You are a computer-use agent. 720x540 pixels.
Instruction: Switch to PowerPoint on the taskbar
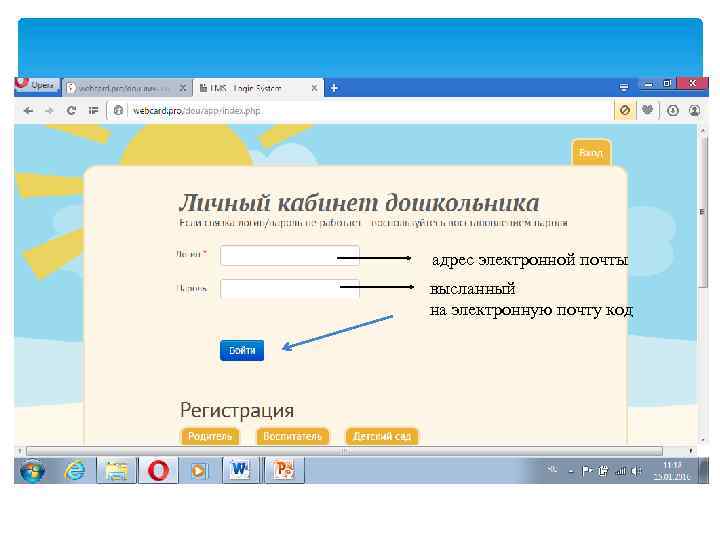[283, 470]
